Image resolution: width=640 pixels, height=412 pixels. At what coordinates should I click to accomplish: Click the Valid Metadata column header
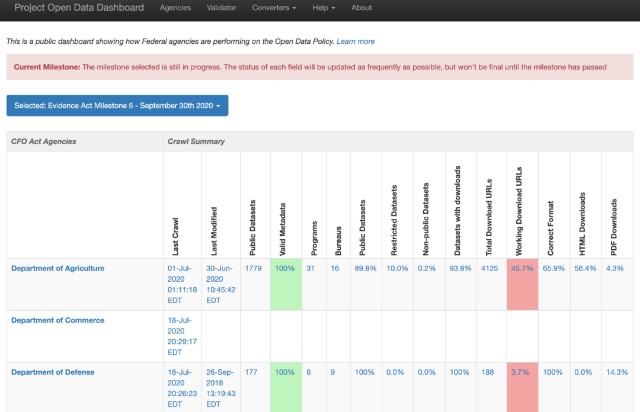pyautogui.click(x=282, y=229)
